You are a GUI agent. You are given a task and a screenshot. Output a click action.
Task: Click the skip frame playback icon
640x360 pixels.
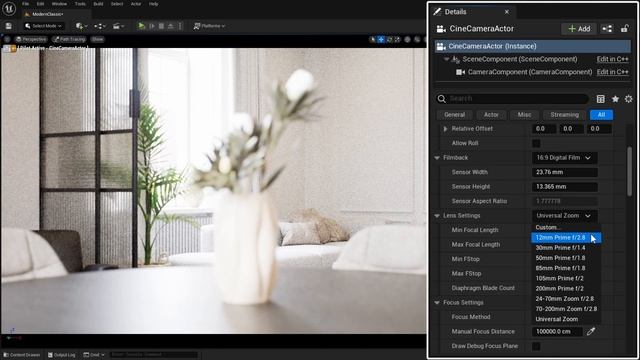coord(152,26)
